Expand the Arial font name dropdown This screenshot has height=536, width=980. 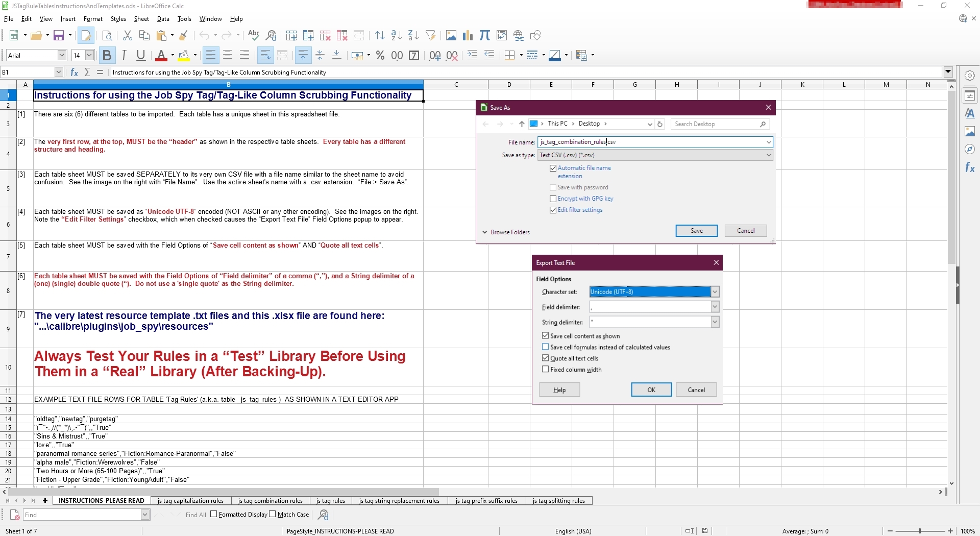click(x=62, y=56)
